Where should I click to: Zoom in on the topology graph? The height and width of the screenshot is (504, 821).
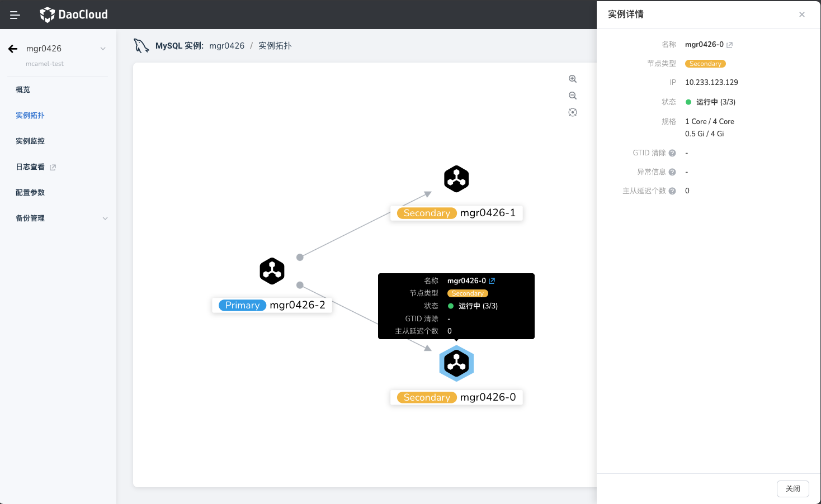[x=573, y=79]
